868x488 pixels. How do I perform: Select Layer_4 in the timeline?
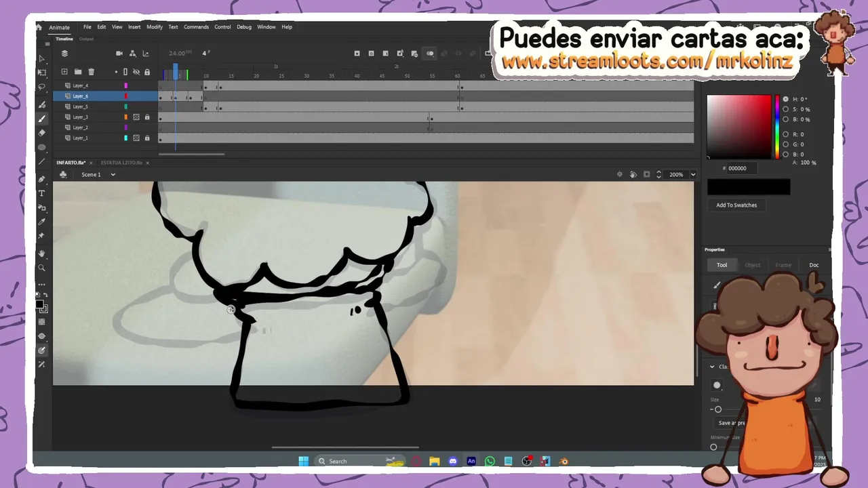tap(80, 85)
